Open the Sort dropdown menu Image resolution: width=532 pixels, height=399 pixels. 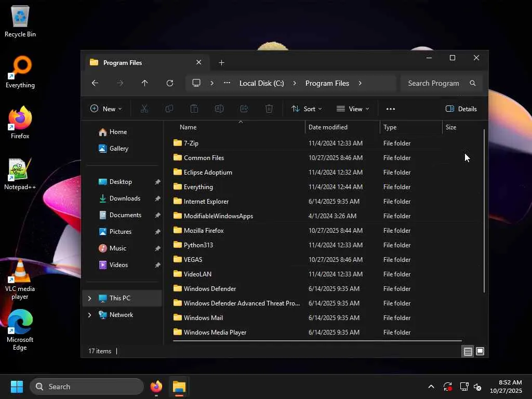tap(307, 109)
